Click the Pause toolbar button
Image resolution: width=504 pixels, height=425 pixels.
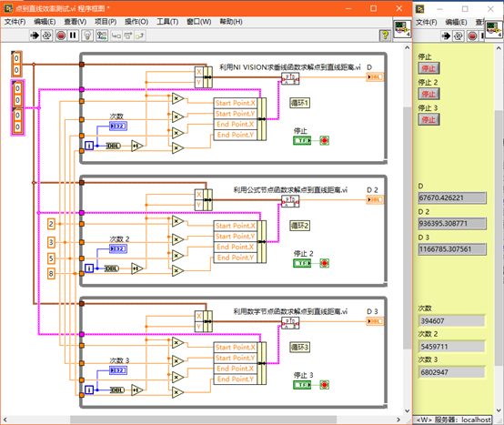73,35
